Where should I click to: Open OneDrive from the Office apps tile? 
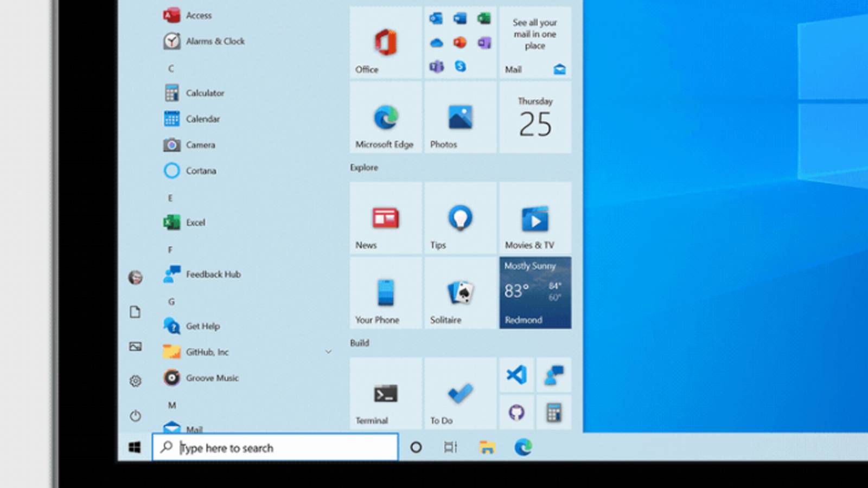coord(436,42)
